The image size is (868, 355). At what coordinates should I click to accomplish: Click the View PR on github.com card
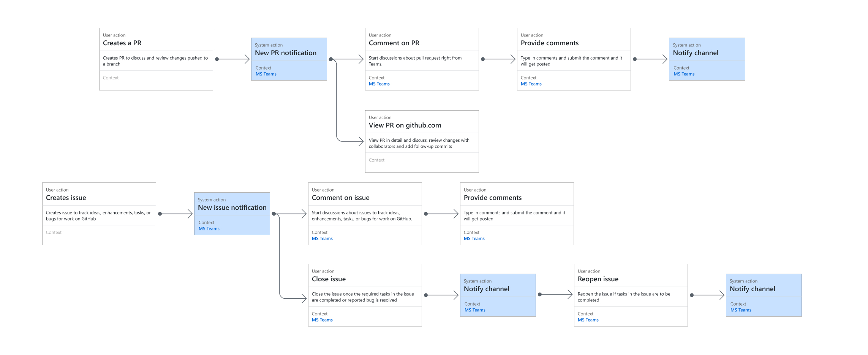tap(422, 141)
